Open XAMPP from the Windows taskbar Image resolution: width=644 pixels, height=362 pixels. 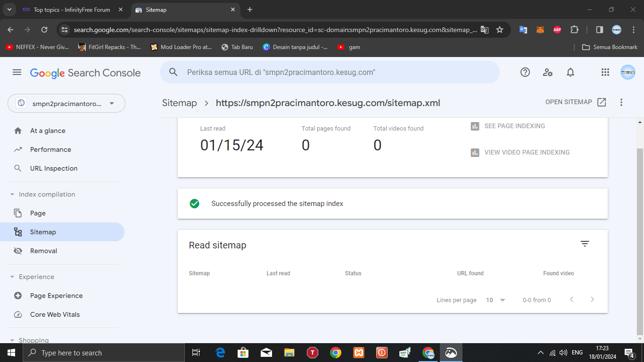tap(358, 353)
